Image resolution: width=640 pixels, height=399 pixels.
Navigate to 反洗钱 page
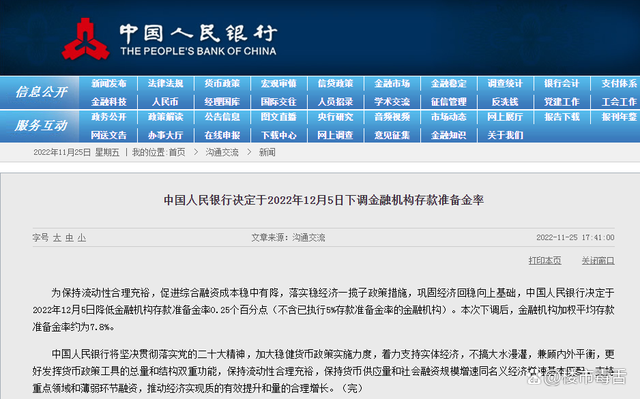point(505,102)
